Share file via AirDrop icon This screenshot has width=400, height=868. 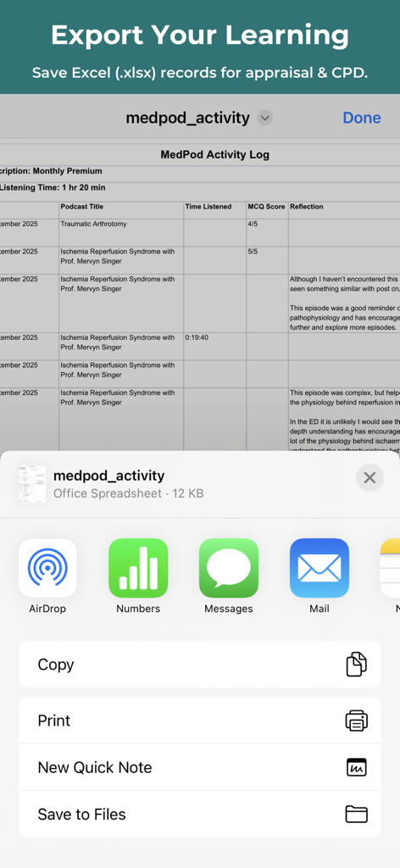pos(47,568)
